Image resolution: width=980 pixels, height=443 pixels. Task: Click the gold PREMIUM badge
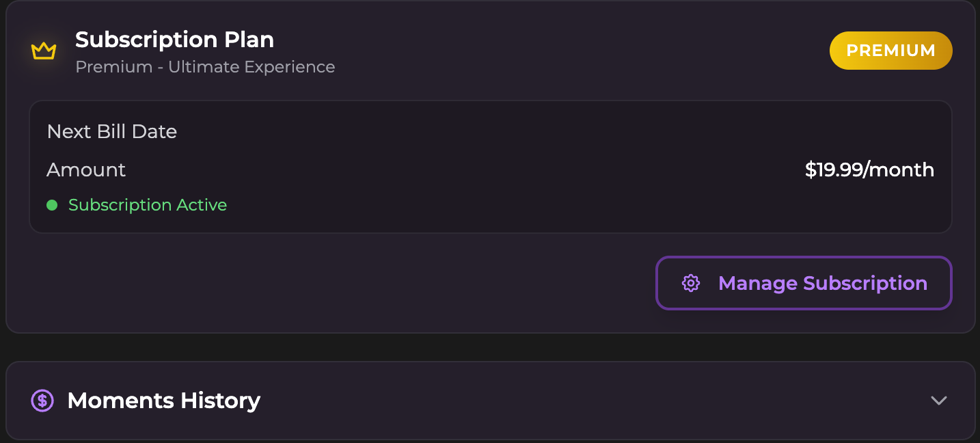point(890,51)
